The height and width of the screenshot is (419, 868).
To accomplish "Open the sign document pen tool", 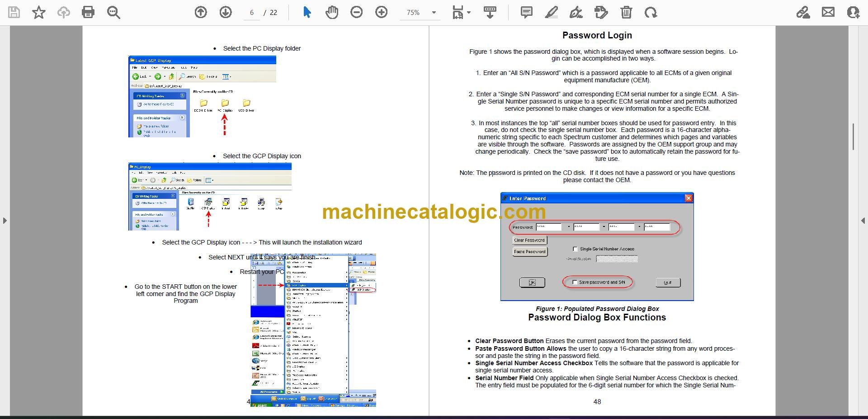I will point(576,12).
